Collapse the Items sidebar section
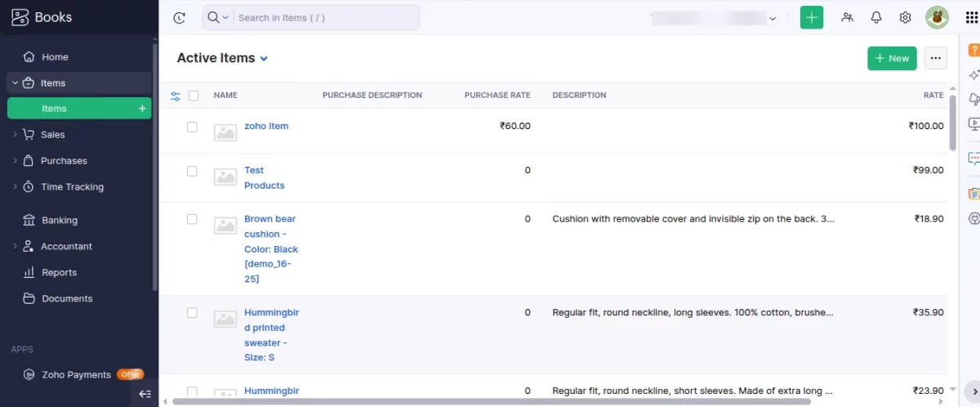 15,83
